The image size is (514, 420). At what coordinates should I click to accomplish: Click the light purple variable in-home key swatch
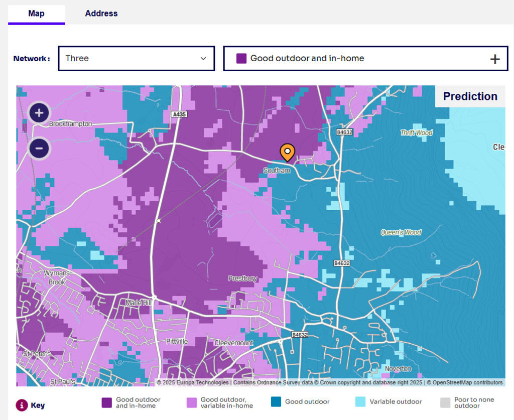192,402
